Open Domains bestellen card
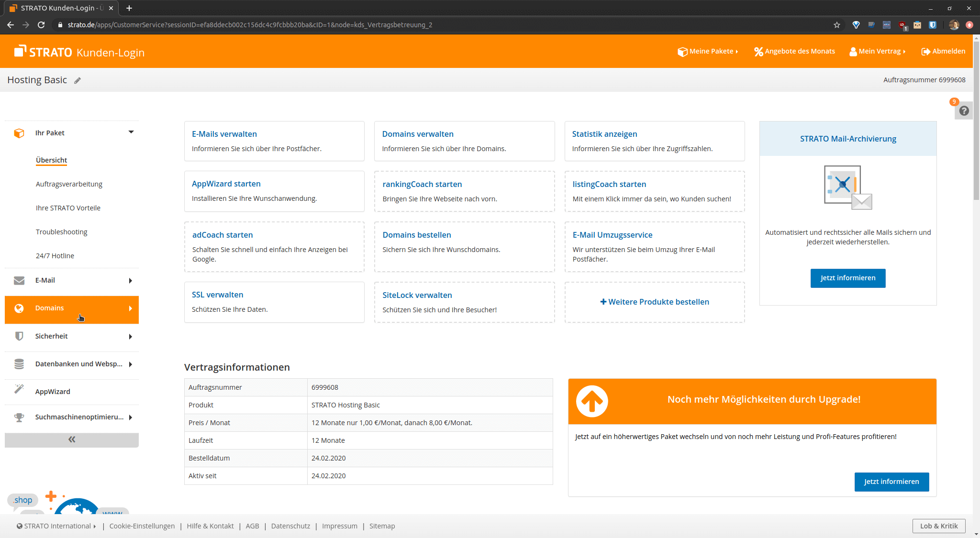 click(x=464, y=247)
